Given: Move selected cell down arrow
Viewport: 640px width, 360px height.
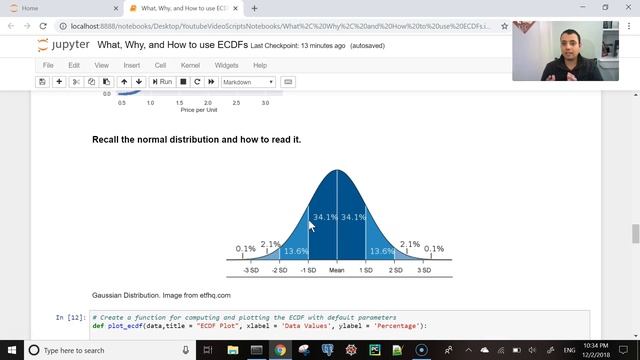Looking at the screenshot, I should [x=139, y=82].
